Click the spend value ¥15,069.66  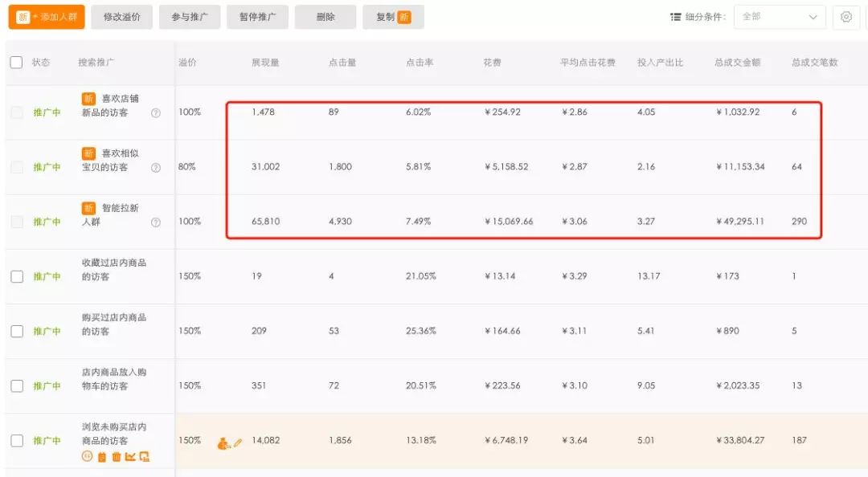tap(509, 222)
